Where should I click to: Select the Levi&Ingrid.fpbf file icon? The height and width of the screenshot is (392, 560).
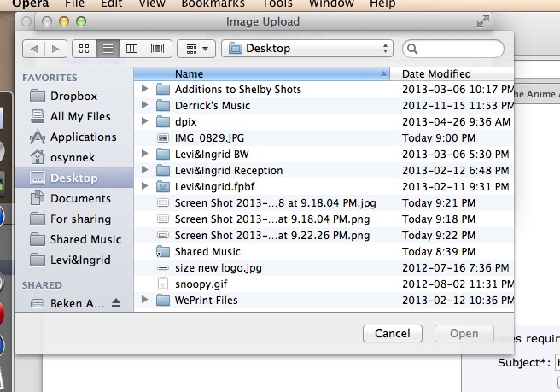[x=163, y=186]
